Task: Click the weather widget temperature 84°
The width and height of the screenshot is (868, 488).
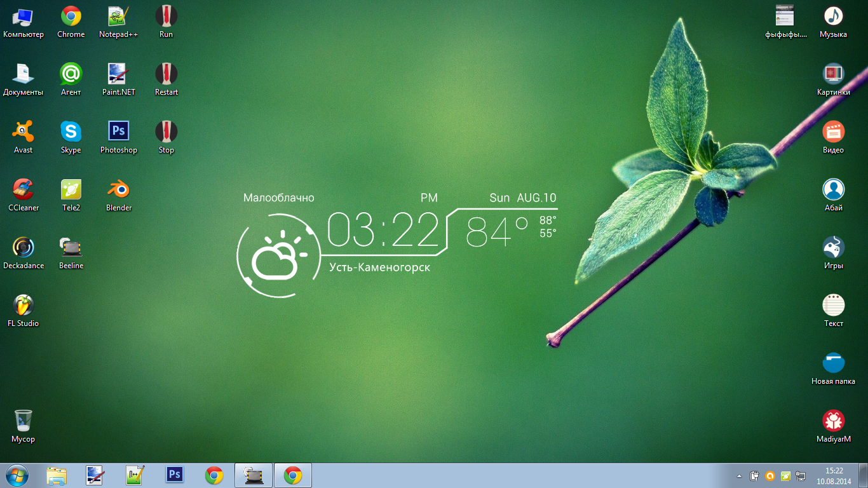Action: 497,232
